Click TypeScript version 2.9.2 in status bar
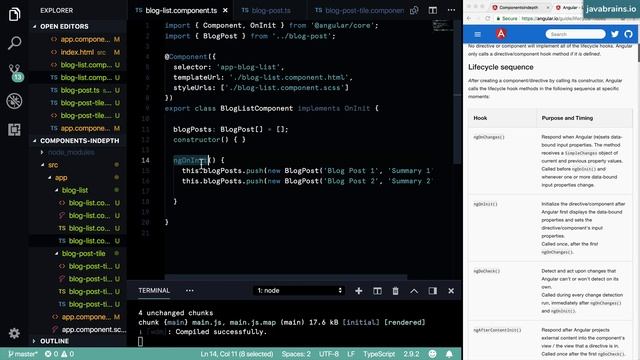 tap(411, 354)
